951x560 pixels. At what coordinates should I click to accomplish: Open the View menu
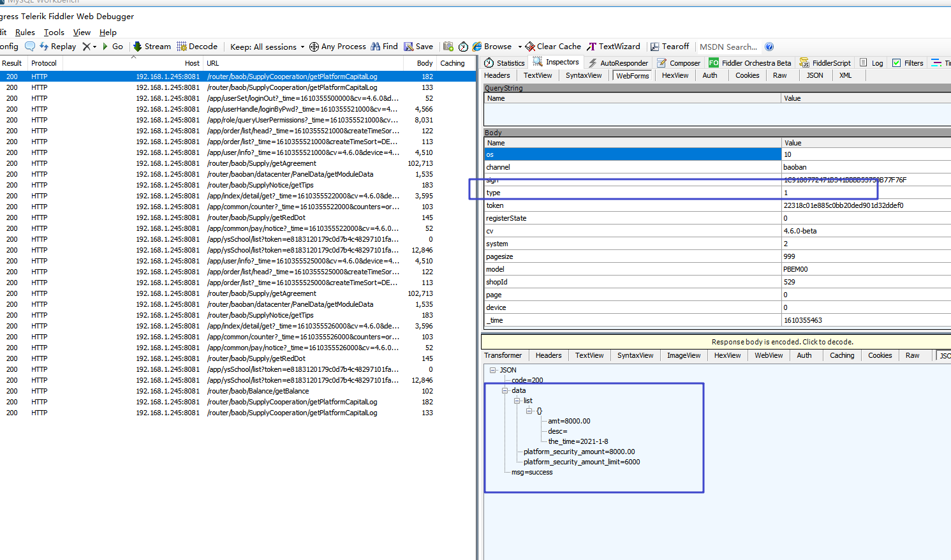82,32
